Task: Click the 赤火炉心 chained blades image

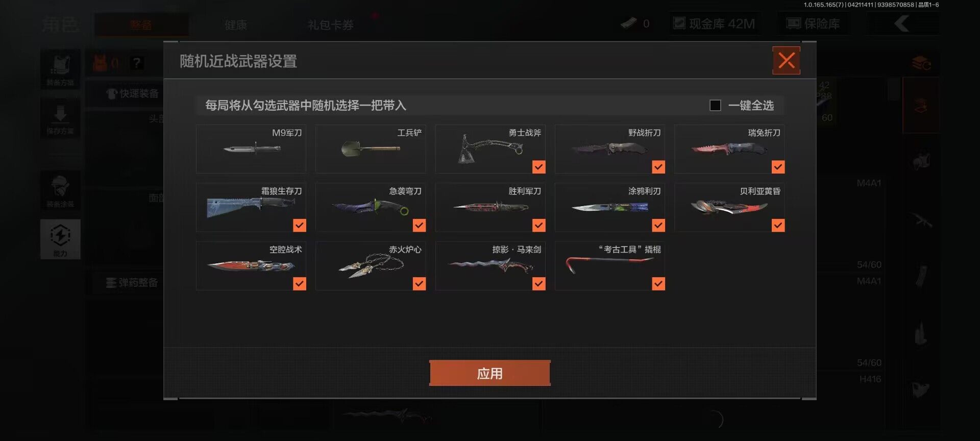Action: [371, 265]
